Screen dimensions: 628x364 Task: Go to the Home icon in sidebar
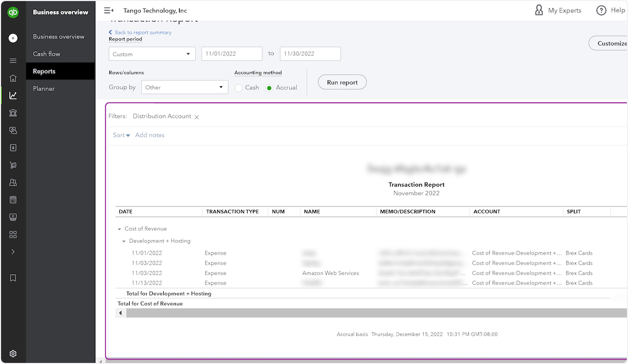click(x=13, y=78)
